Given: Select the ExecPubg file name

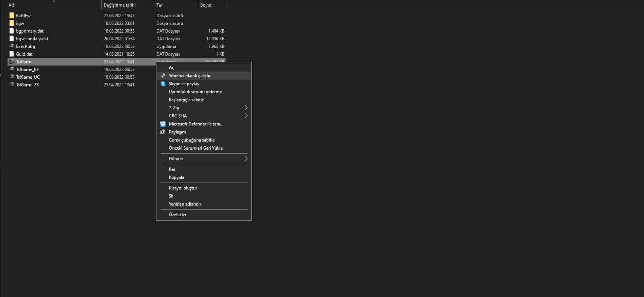Looking at the screenshot, I should pyautogui.click(x=26, y=46).
